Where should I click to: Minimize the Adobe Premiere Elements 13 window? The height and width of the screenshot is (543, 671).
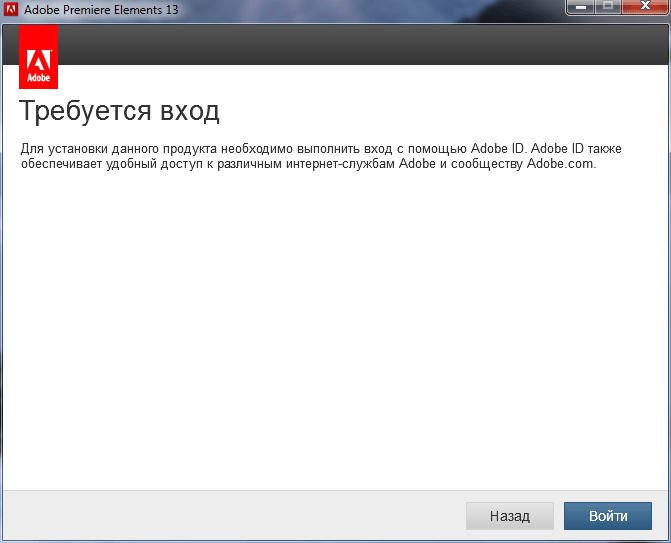point(580,7)
